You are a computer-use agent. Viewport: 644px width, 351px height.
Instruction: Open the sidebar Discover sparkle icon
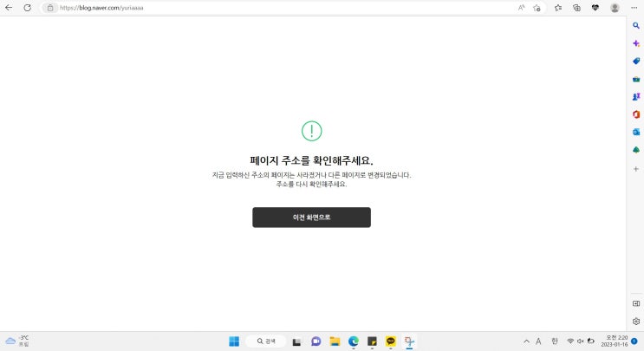(636, 43)
